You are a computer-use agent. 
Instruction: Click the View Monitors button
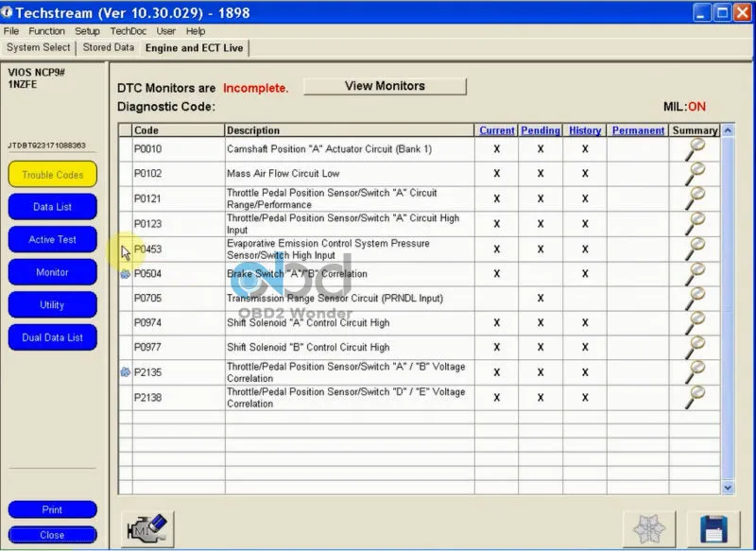coord(385,86)
